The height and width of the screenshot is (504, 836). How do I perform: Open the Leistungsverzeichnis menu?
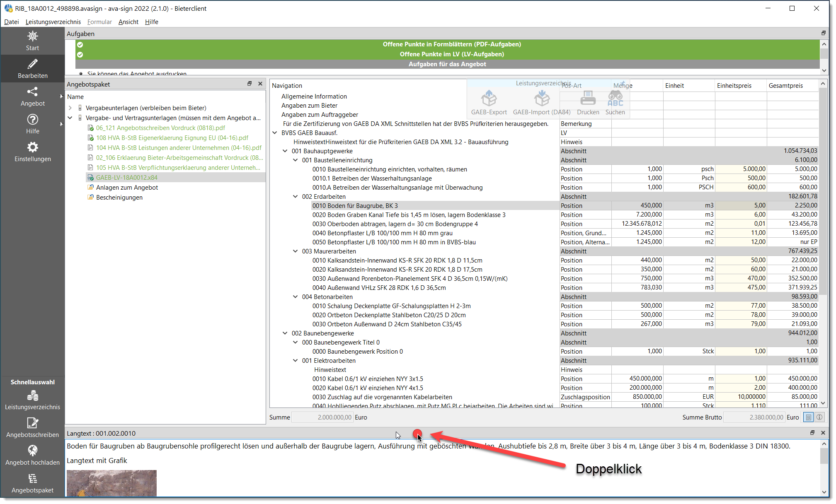53,22
